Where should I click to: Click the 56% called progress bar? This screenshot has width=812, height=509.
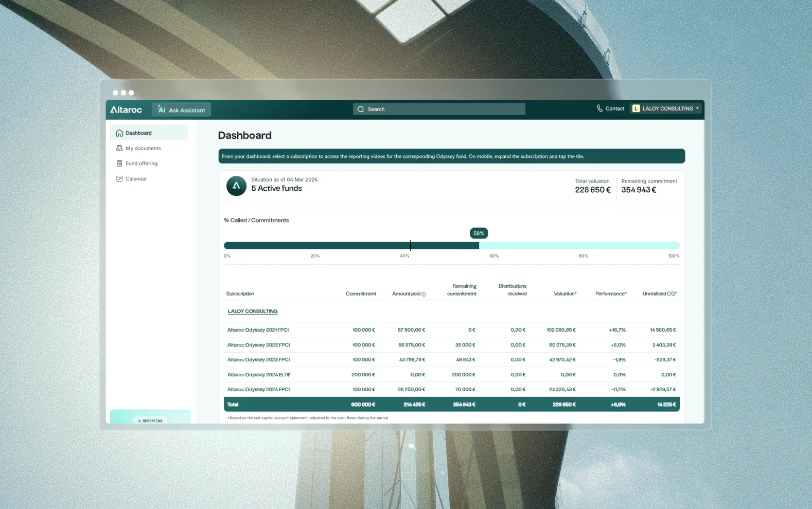point(452,246)
